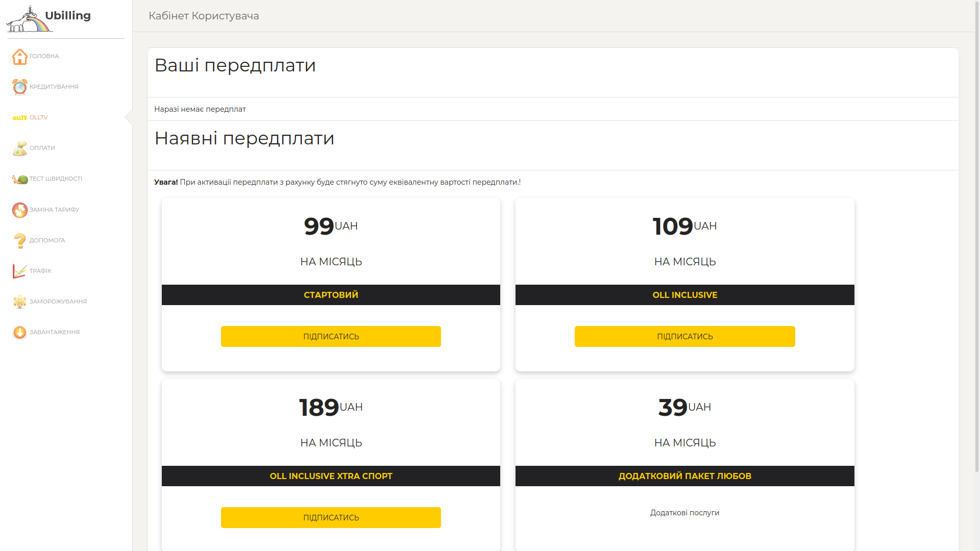Click the snail speed test icon
This screenshot has width=980, height=551.
[x=19, y=179]
